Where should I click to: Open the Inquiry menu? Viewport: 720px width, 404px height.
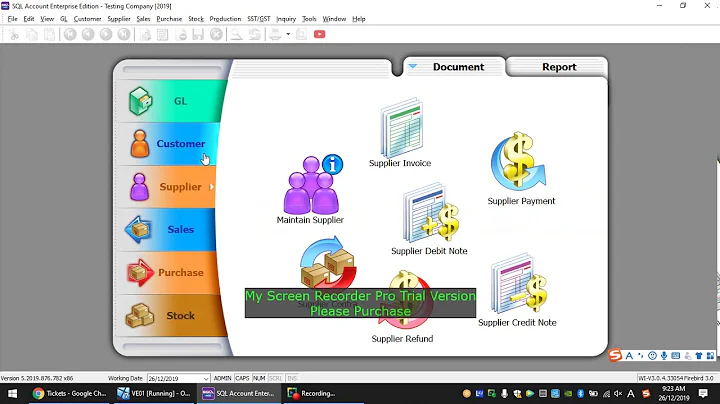[x=286, y=19]
